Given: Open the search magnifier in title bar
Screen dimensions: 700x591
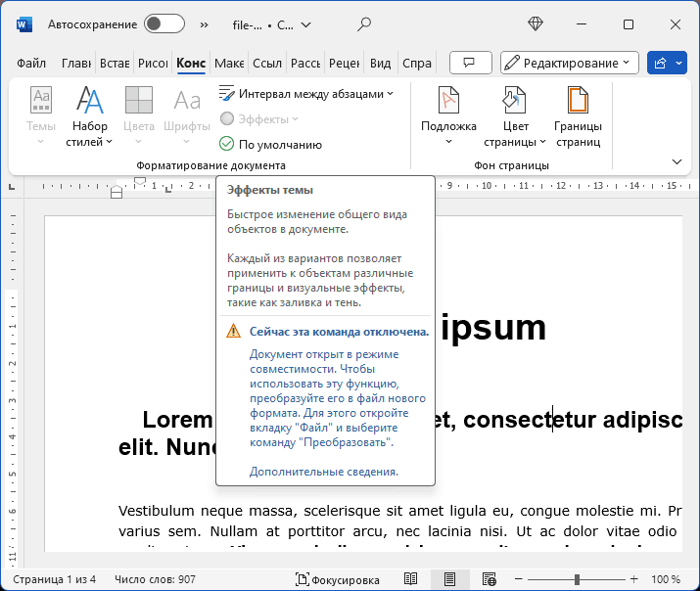Looking at the screenshot, I should click(x=364, y=24).
